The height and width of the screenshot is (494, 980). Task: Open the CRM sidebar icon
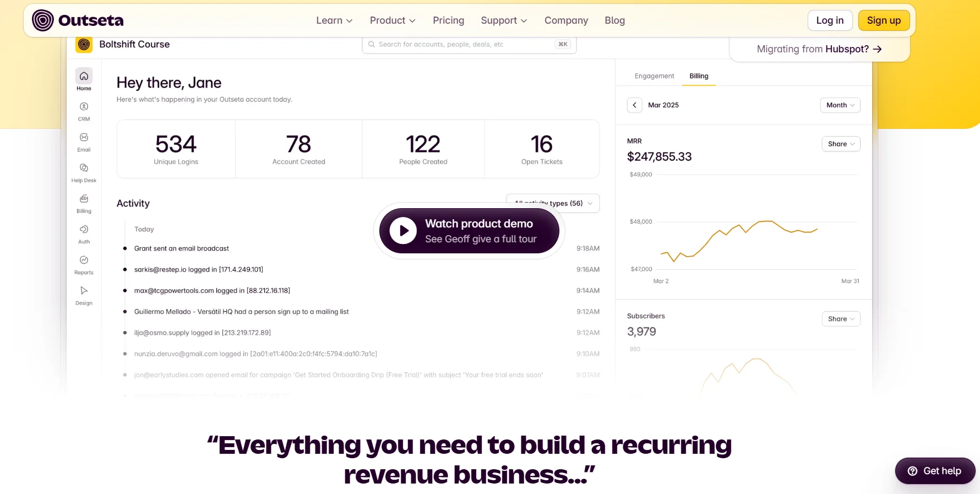click(84, 107)
